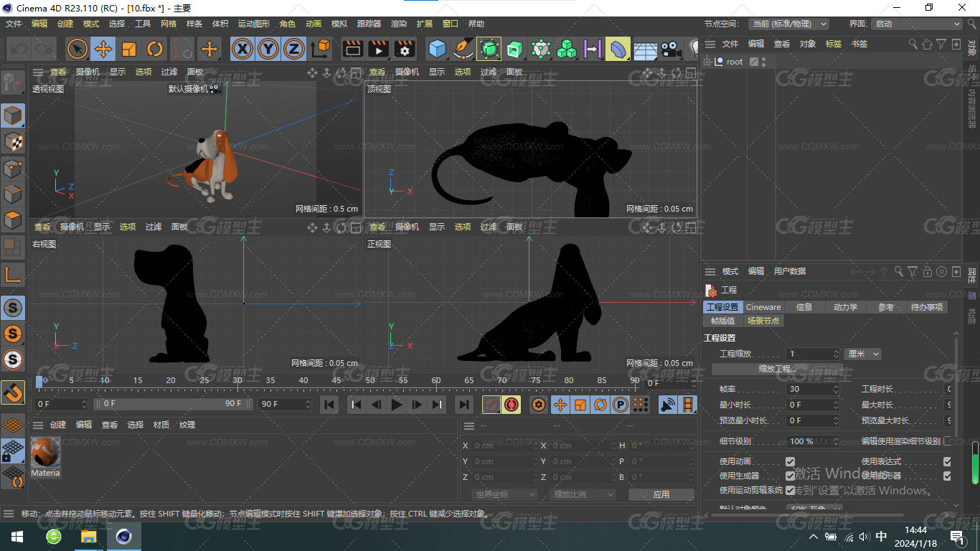Enable the snap magnet icon

click(x=13, y=392)
